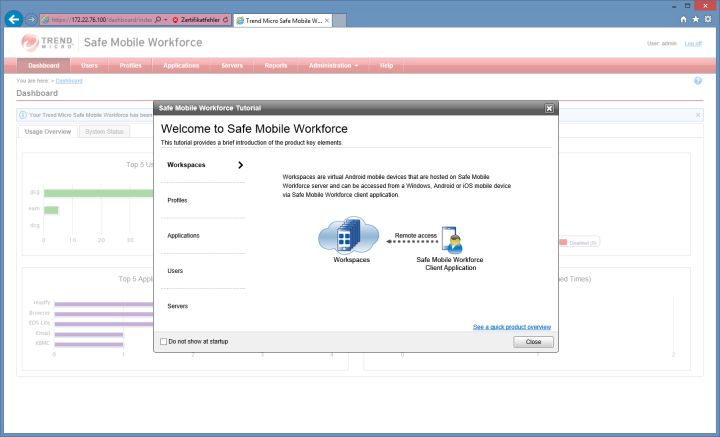The width and height of the screenshot is (720, 437).
Task: Open the help question mark icon
Action: (698, 80)
